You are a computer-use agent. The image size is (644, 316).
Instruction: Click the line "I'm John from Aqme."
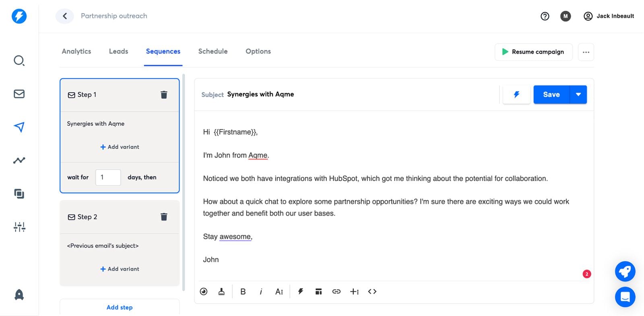[x=236, y=156]
